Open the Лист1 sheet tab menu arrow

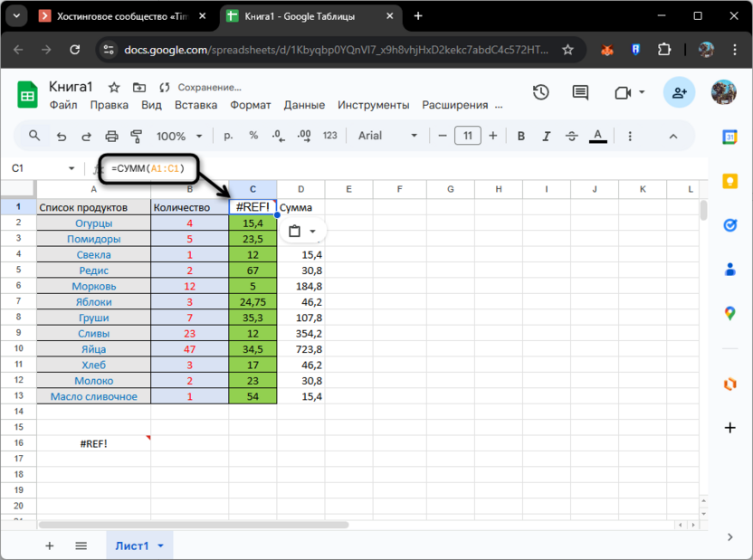pos(160,546)
